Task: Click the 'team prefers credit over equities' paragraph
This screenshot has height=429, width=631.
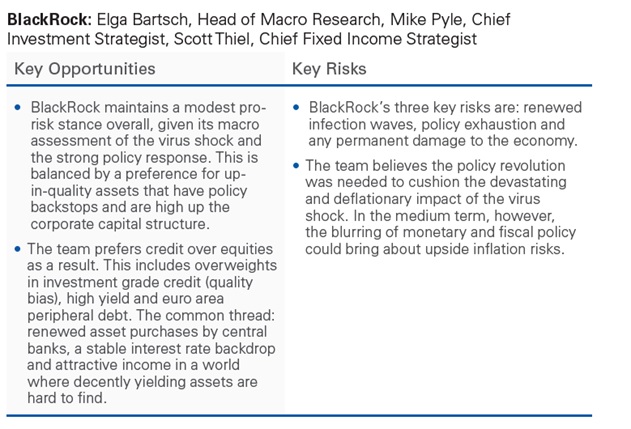Action: pos(152,323)
